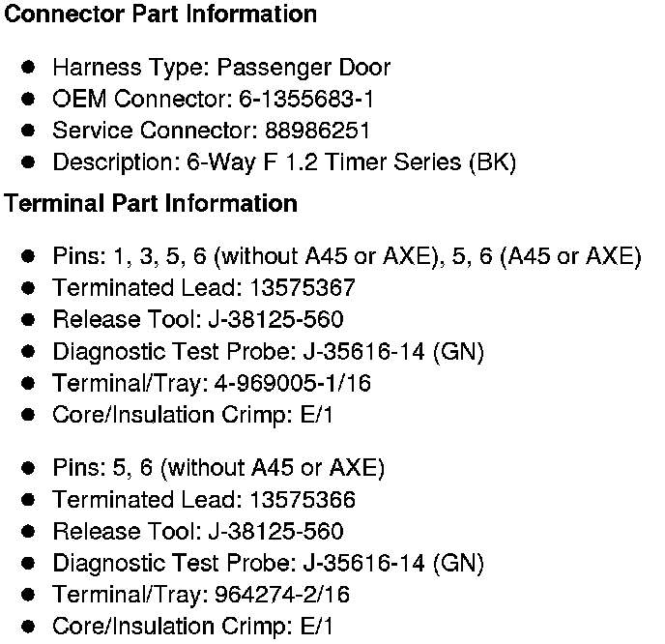Click the Connector Part Information heading
Image resolution: width=665 pixels, height=644 pixels.
160,15
